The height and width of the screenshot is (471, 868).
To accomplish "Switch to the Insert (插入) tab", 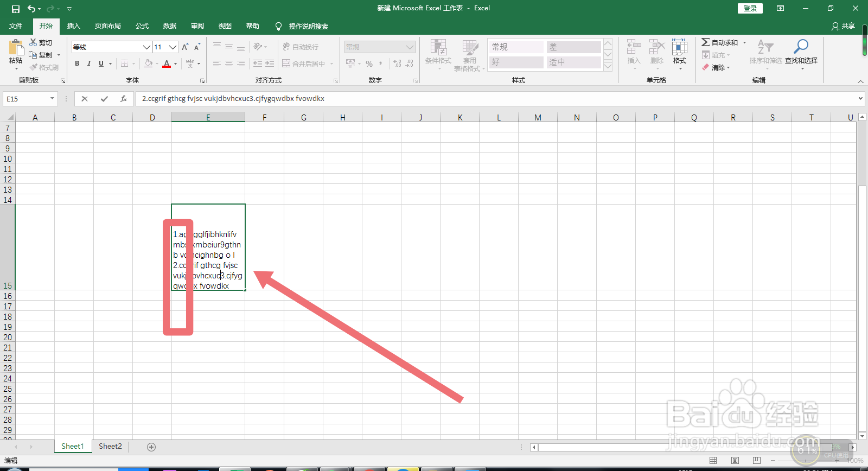I will click(x=73, y=26).
